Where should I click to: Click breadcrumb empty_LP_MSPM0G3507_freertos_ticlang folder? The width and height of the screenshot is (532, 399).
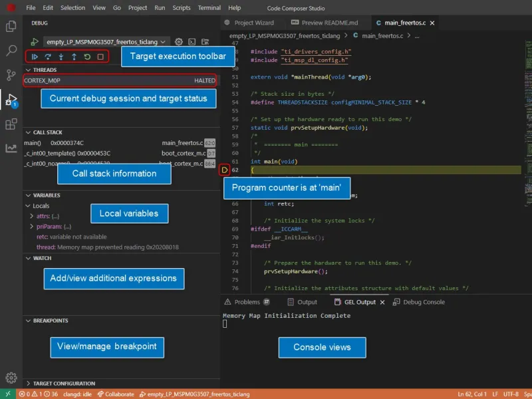[285, 36]
